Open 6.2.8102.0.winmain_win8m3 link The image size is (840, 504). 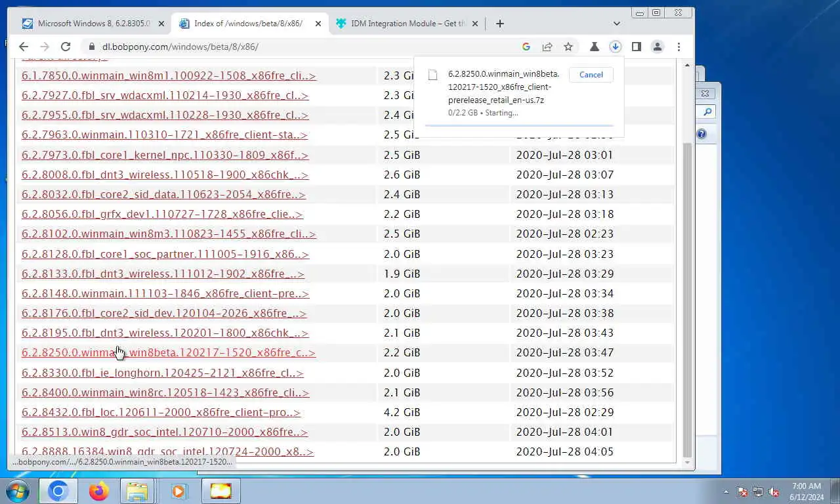(x=169, y=234)
